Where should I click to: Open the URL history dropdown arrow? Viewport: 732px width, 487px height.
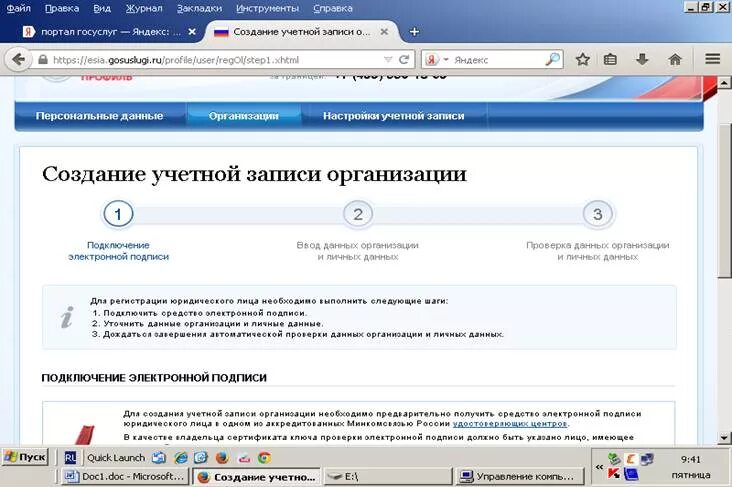388,60
